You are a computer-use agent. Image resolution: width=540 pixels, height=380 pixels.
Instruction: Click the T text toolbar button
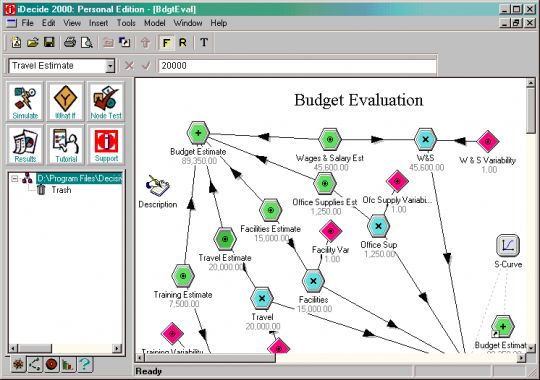point(204,42)
